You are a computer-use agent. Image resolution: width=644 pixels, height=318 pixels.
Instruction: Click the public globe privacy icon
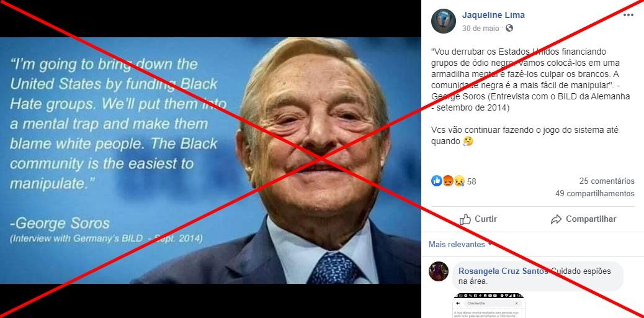[509, 29]
